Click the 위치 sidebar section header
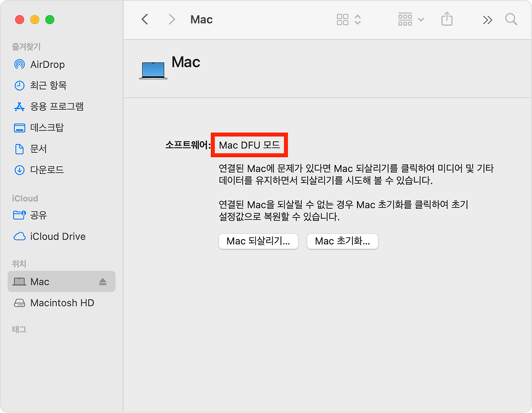The width and height of the screenshot is (532, 413). click(19, 264)
